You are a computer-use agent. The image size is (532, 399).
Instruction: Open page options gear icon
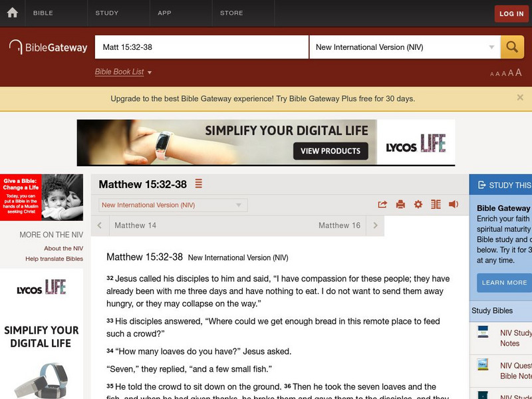418,204
